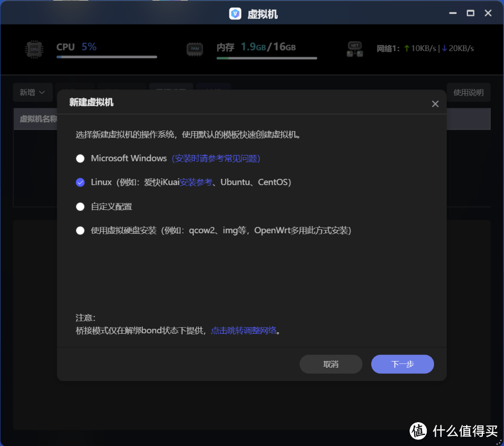Maximize the 虚拟机 window
504x446 pixels.
tap(471, 13)
